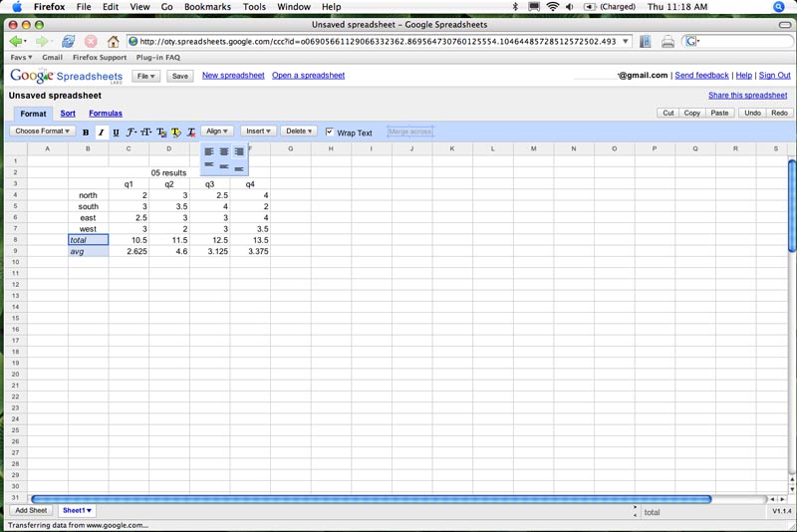797x532 pixels.
Task: Go back with the browser Back arrow
Action: click(16, 41)
